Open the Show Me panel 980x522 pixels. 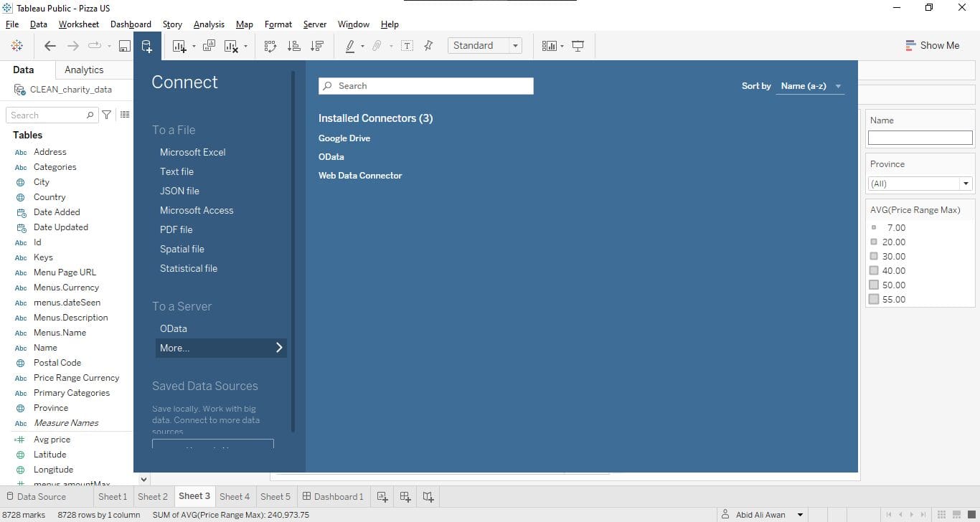[933, 45]
